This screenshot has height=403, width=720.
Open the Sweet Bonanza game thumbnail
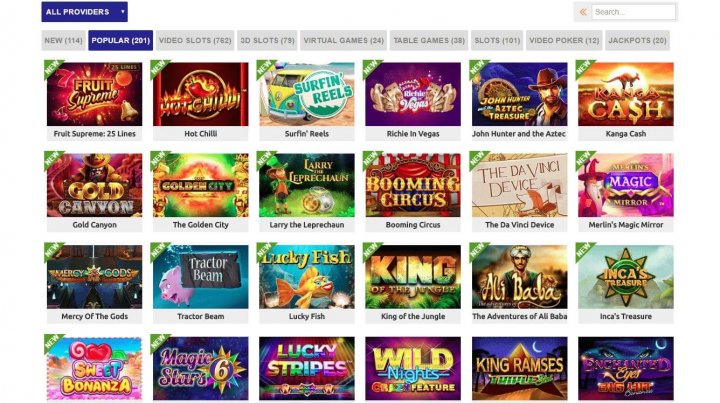(x=95, y=369)
